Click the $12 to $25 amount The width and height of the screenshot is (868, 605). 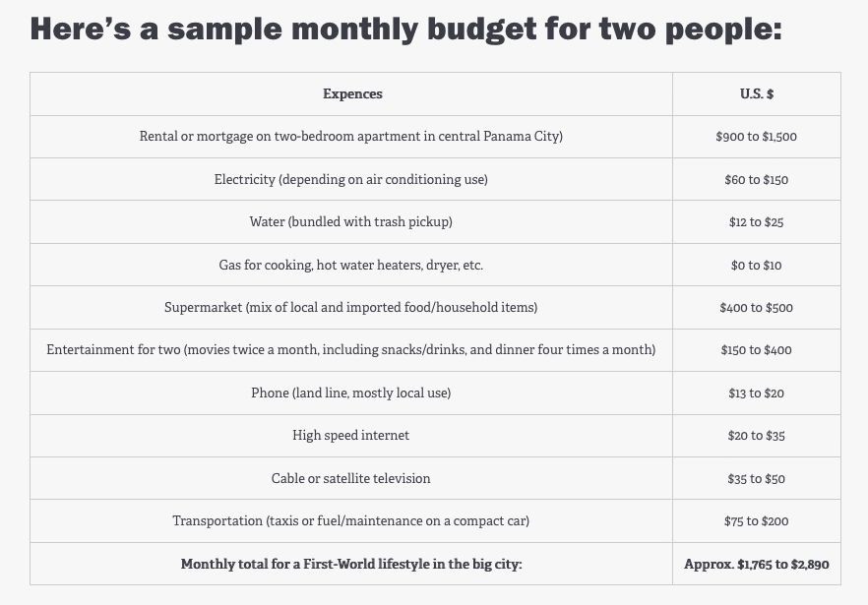(756, 222)
